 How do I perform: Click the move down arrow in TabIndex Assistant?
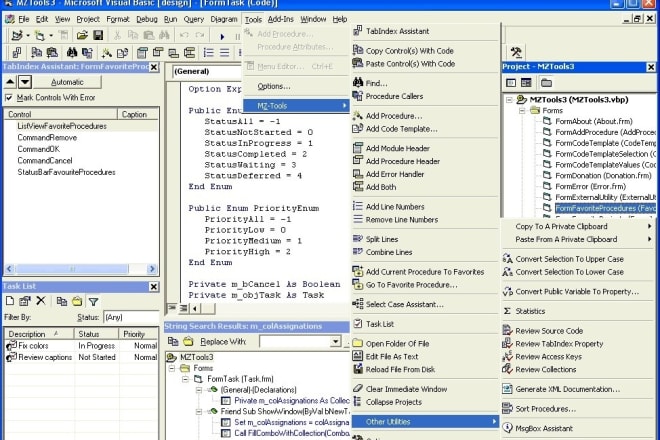click(x=25, y=82)
